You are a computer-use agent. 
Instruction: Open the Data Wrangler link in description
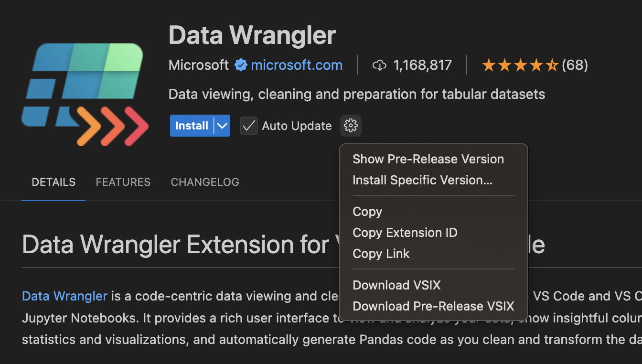(x=64, y=296)
